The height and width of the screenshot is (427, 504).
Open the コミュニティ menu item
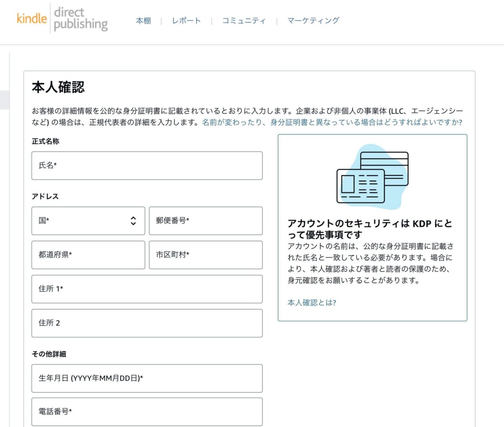tap(244, 21)
